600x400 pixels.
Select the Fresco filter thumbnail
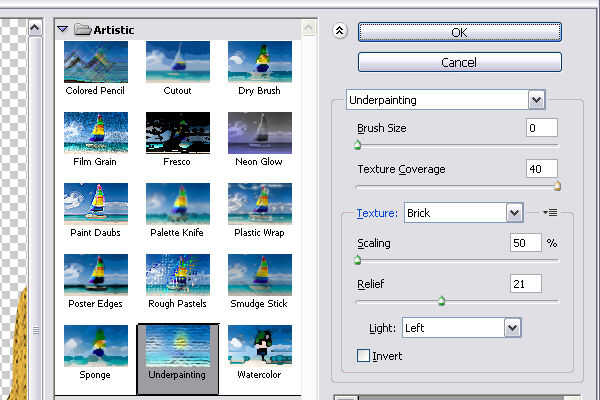coord(178,133)
